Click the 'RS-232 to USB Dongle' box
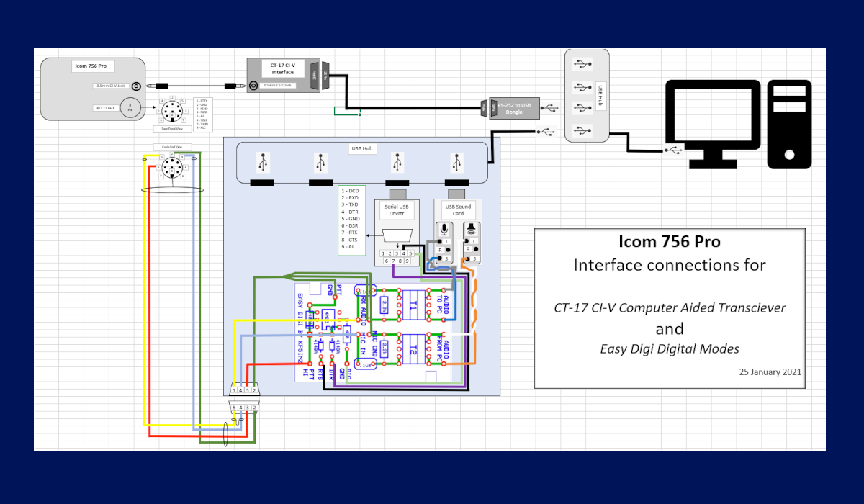 click(515, 107)
